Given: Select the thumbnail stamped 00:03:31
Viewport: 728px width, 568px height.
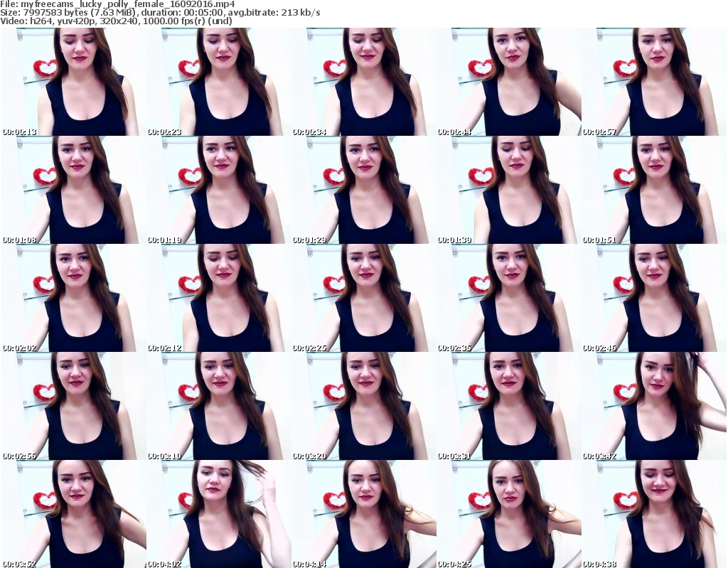Looking at the screenshot, I should pos(509,406).
